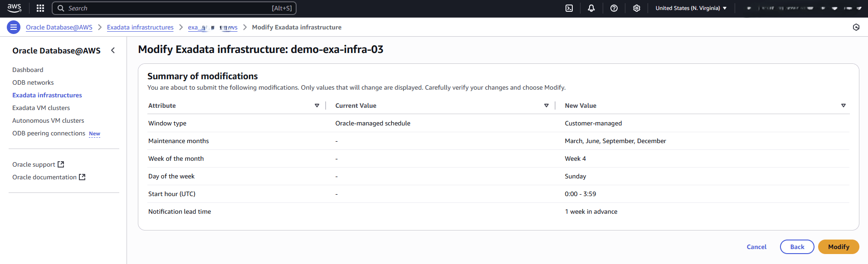Open Autonomous VM clusters page
This screenshot has width=868, height=264.
(x=48, y=120)
